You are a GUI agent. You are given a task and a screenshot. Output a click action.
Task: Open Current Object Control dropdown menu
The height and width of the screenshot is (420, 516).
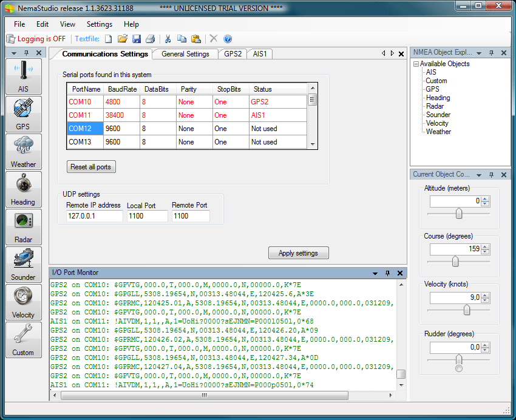point(479,175)
